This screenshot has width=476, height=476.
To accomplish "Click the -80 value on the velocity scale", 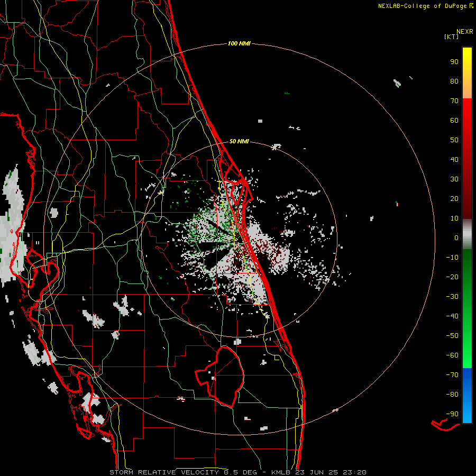I will (452, 395).
